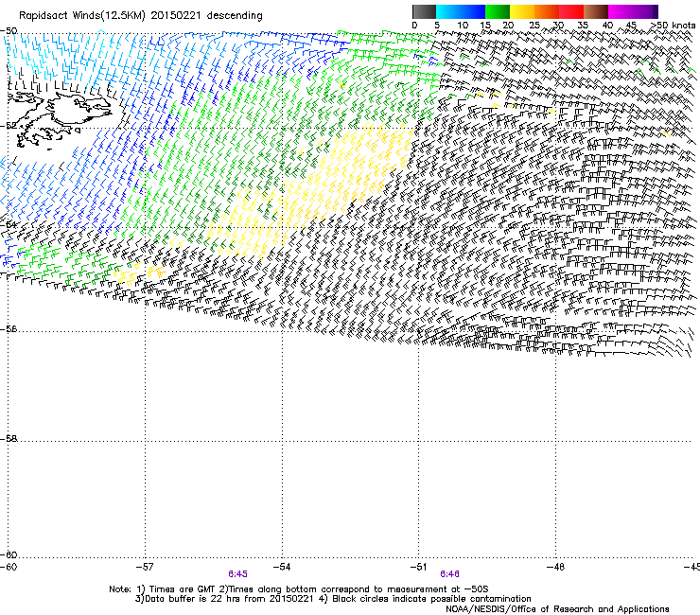Click the '40' label under the legend

point(607,26)
